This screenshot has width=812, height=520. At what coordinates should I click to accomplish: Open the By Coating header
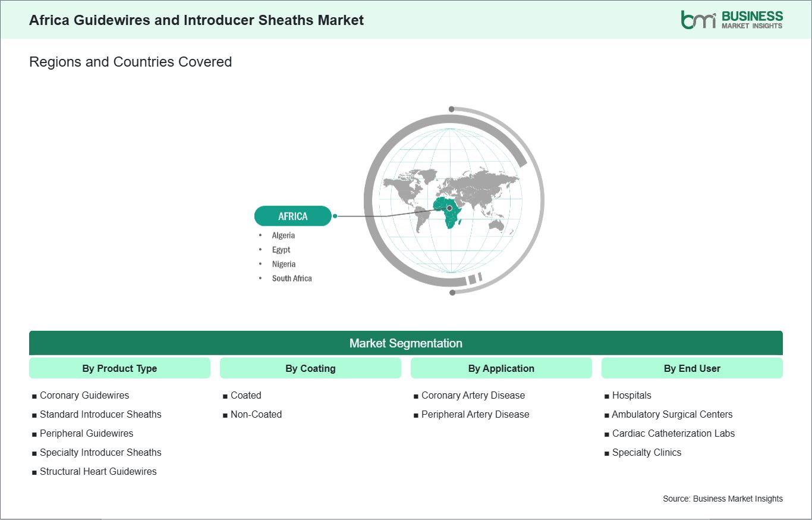tap(310, 368)
